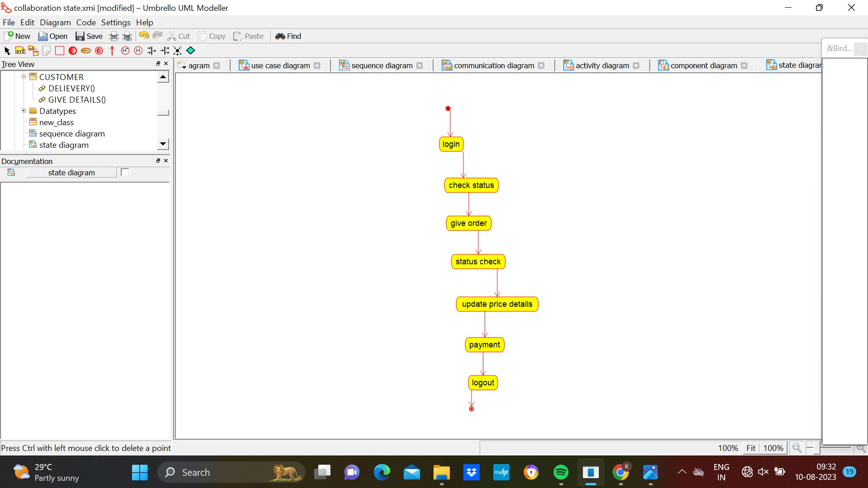Switch to the activity diagram tab
The width and height of the screenshot is (868, 488).
point(601,66)
